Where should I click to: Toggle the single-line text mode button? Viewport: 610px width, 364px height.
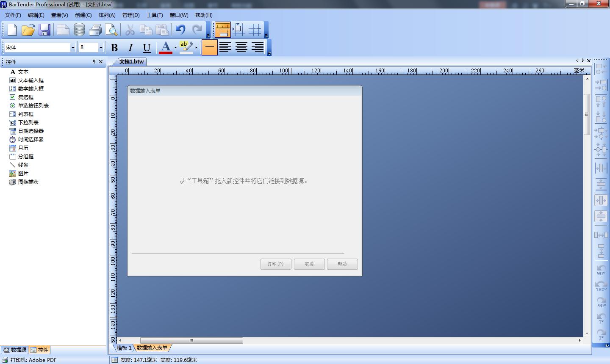pyautogui.click(x=209, y=47)
